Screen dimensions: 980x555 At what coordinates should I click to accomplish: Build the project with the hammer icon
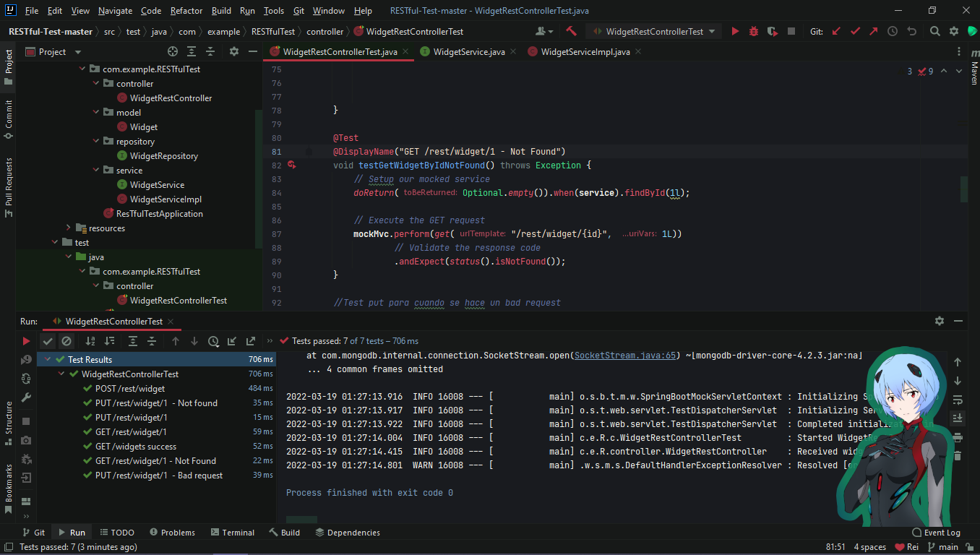(571, 31)
